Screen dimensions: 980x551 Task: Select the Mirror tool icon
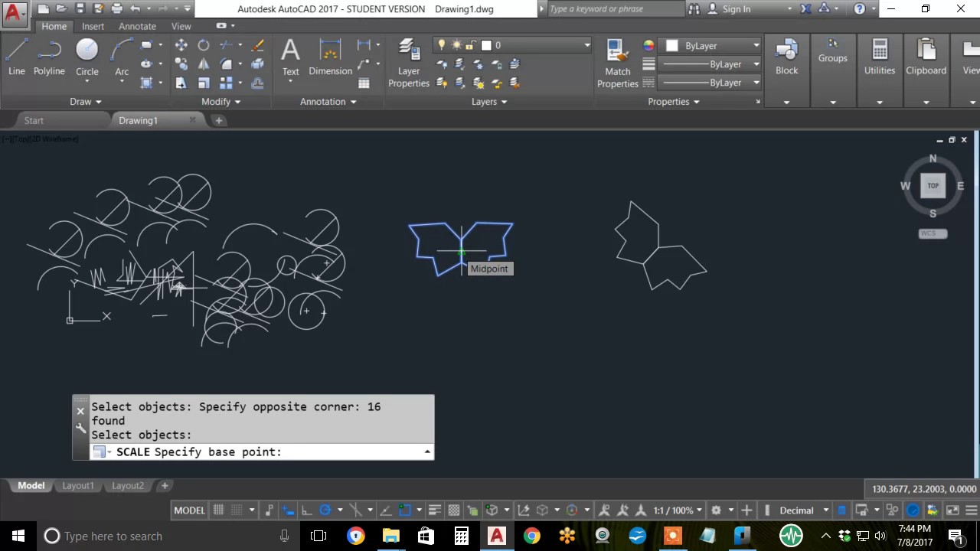pyautogui.click(x=204, y=64)
